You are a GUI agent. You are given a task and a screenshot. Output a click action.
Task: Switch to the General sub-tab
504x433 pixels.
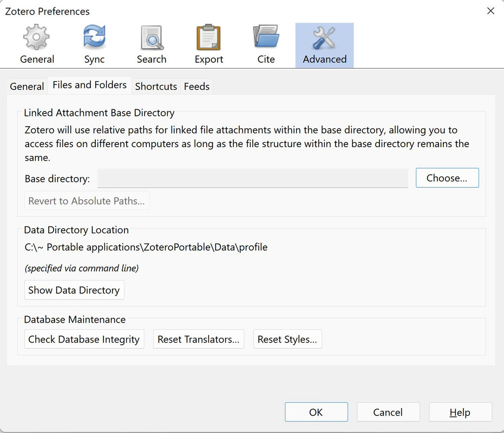[27, 86]
